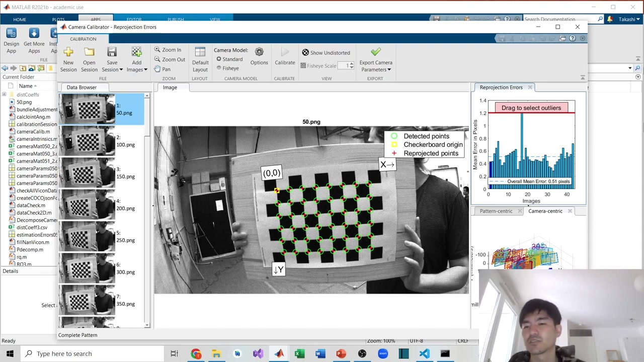The image size is (644, 362).
Task: Run Calibrate
Action: coord(285,56)
